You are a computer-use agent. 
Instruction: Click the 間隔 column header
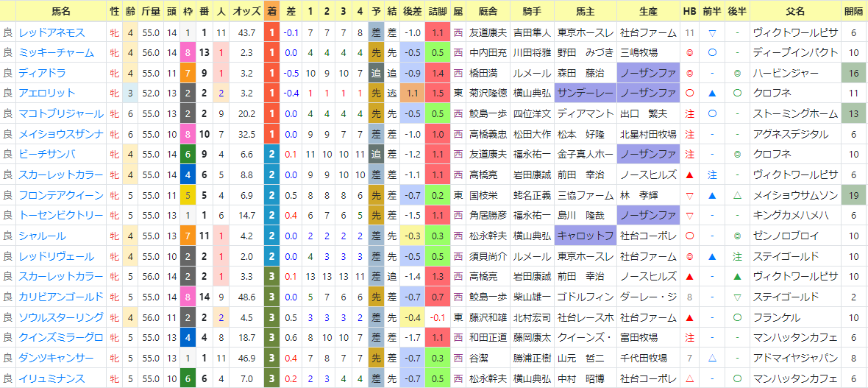coord(853,10)
